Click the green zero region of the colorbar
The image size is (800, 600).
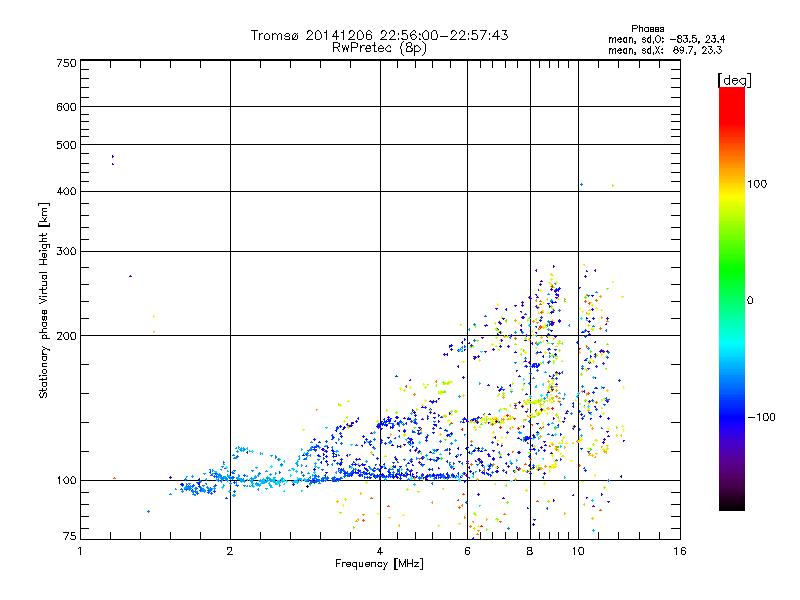click(x=732, y=300)
